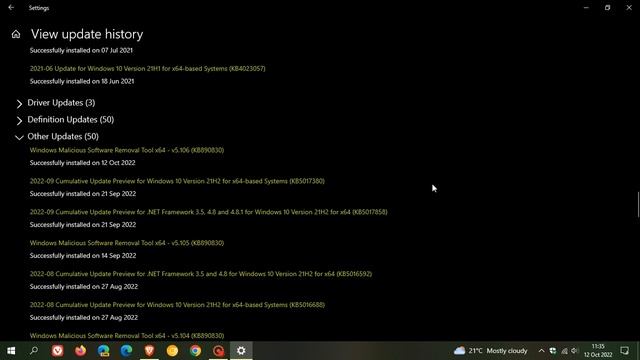Launch Firefox from the taskbar
This screenshot has width=640, height=360.
(80, 351)
